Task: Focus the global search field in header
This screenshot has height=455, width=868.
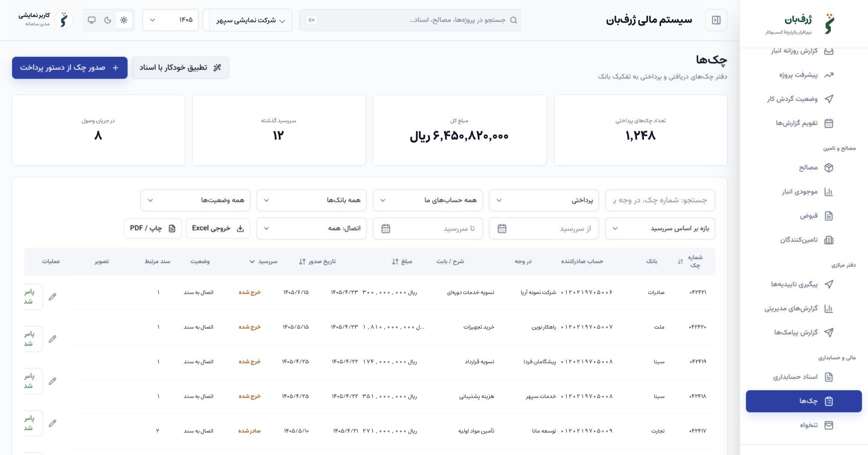Action: click(x=410, y=20)
